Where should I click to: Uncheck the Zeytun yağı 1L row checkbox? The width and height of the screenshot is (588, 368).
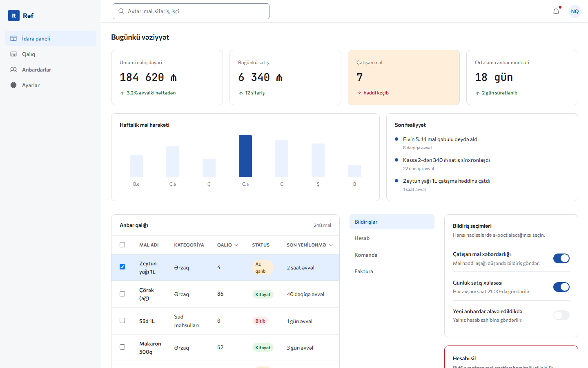(122, 267)
